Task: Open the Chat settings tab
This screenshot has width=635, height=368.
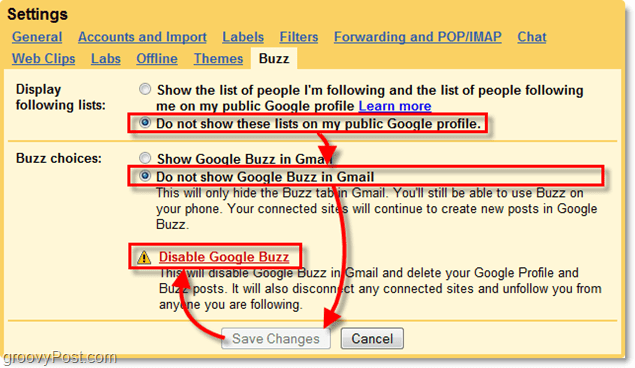Action: point(532,37)
